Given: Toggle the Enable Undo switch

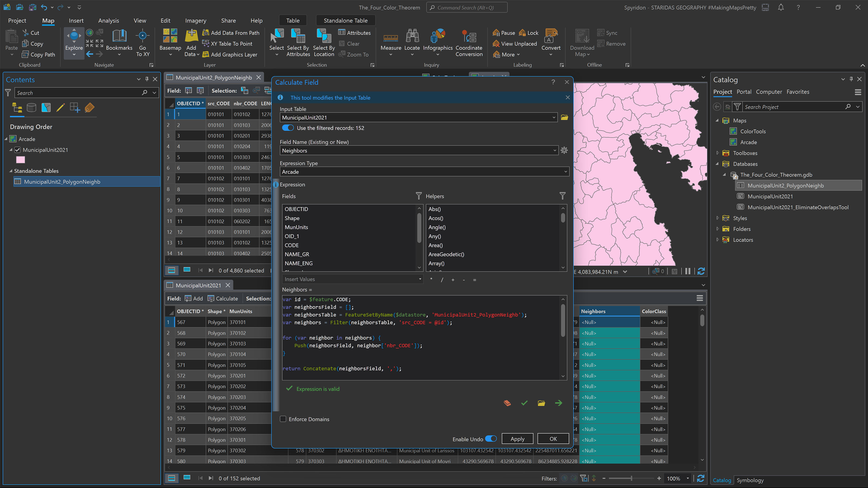Looking at the screenshot, I should [x=491, y=439].
